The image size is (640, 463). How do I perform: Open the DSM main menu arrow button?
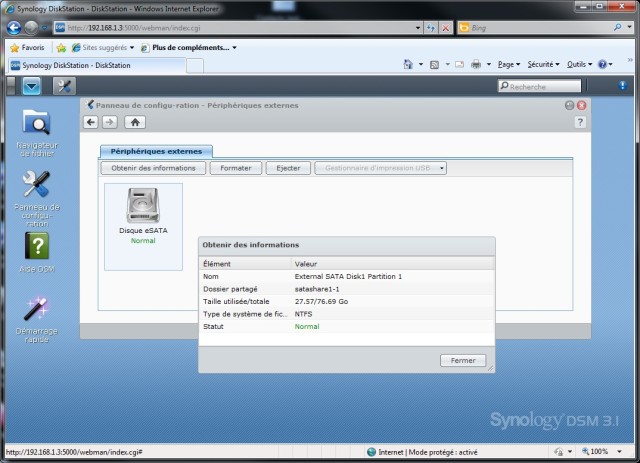click(x=31, y=86)
